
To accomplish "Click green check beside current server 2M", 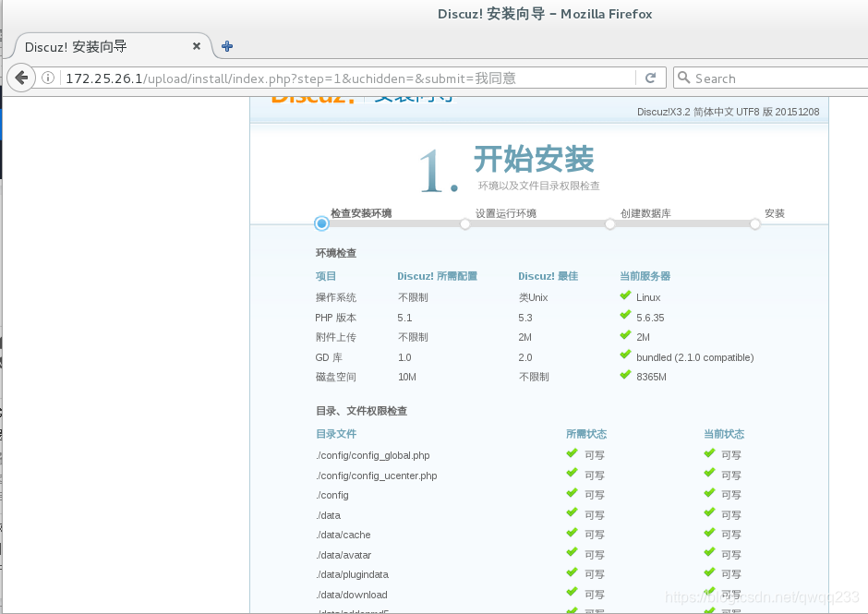I will (x=625, y=335).
